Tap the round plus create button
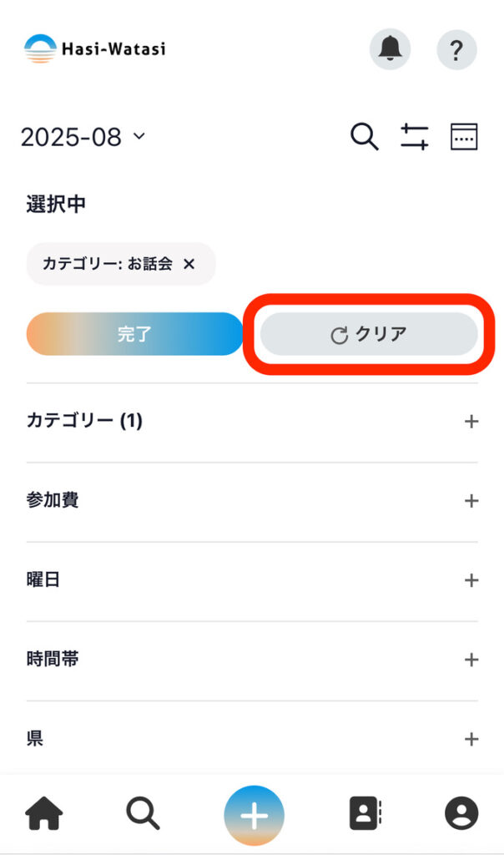 coord(254,816)
